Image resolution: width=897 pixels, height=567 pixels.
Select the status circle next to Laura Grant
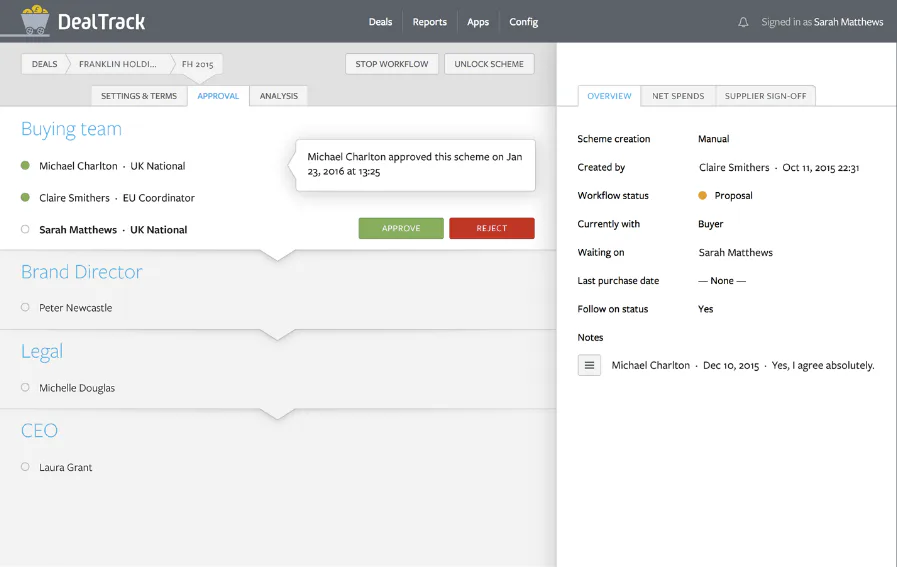pos(25,467)
